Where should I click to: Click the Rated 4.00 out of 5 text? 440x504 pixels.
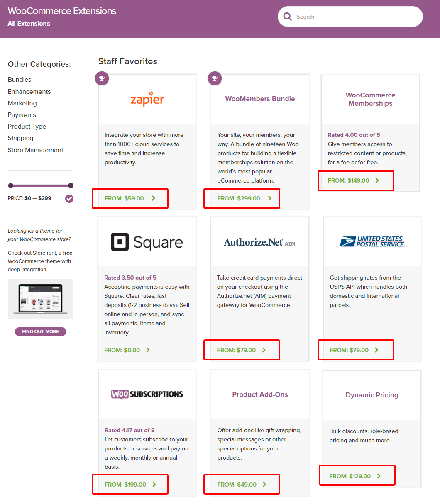click(x=354, y=135)
